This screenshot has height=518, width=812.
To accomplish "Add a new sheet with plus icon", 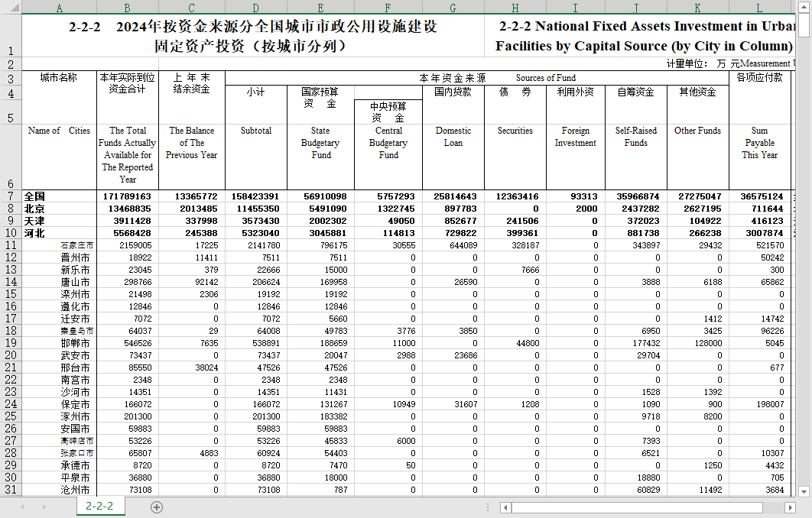I will [x=157, y=507].
